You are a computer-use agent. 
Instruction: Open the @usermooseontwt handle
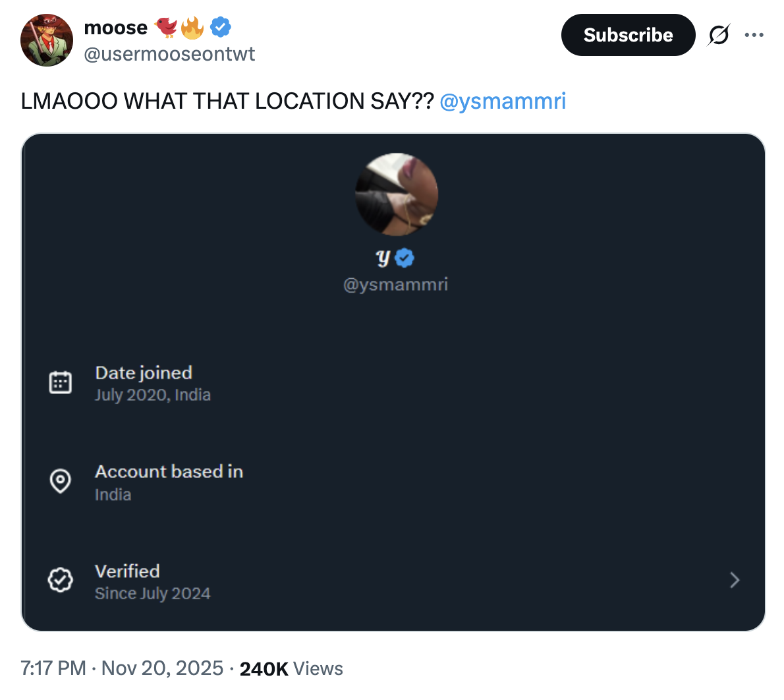(x=169, y=54)
